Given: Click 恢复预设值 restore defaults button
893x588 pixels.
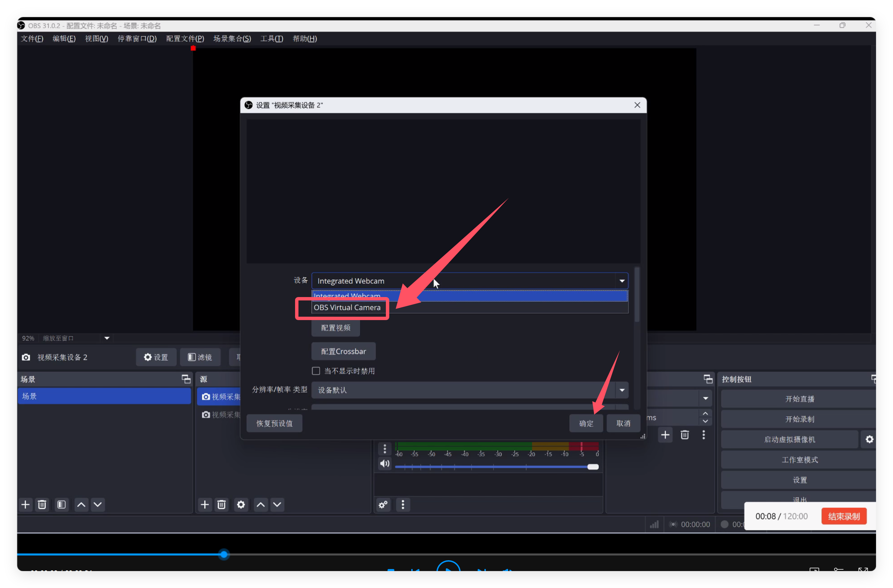Looking at the screenshot, I should pyautogui.click(x=274, y=423).
